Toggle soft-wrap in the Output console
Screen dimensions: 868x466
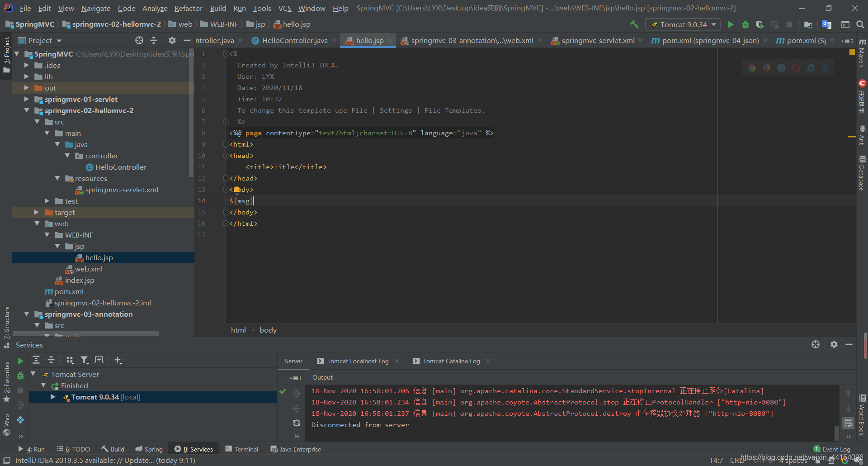(848, 423)
